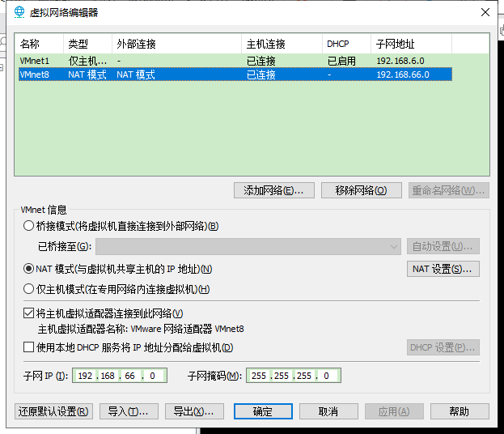Select the 桥接模式 radio button
The image size is (504, 434).
[28, 226]
